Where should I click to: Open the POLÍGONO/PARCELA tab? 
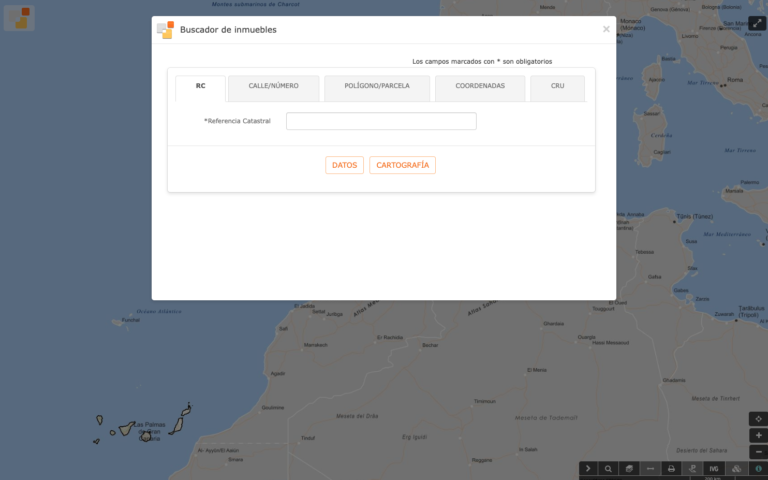pos(377,88)
